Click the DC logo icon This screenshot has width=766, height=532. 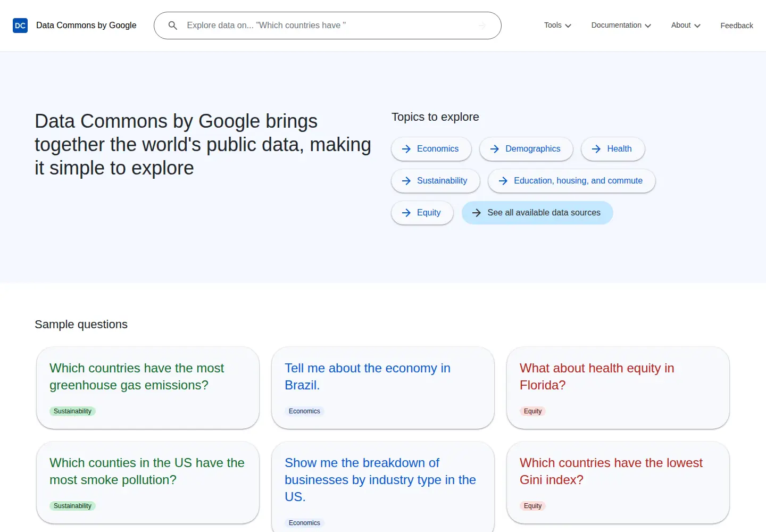[20, 26]
